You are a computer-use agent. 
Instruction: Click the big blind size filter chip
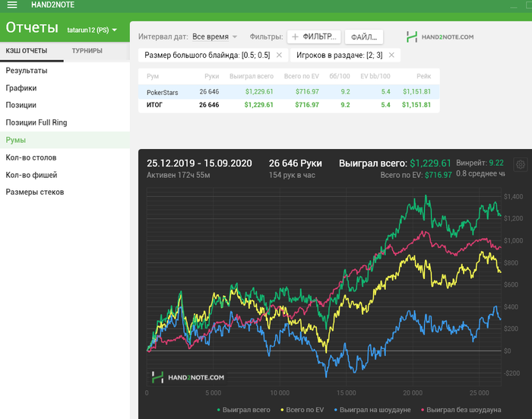(213, 55)
